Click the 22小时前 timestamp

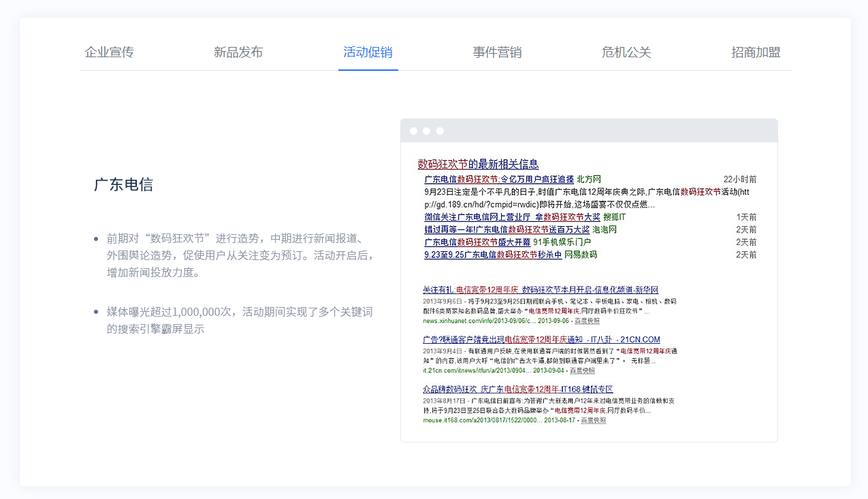click(740, 180)
